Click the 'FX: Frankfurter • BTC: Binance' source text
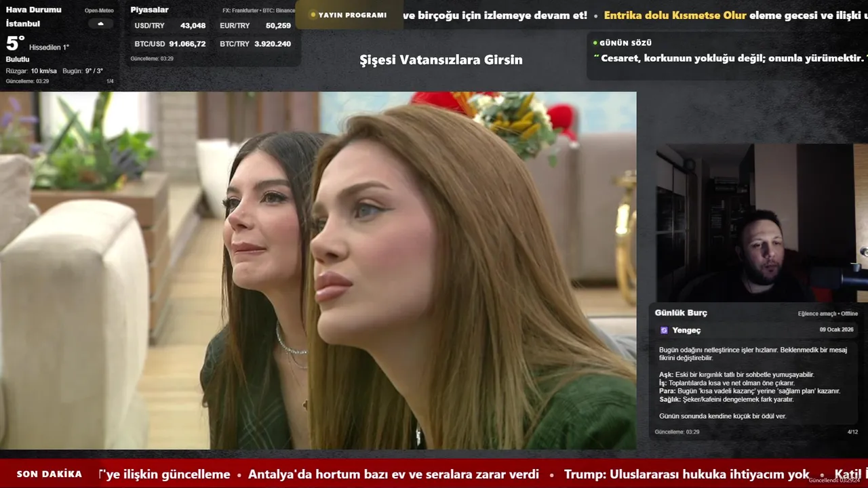Screen dimensions: 868x488 [259, 10]
